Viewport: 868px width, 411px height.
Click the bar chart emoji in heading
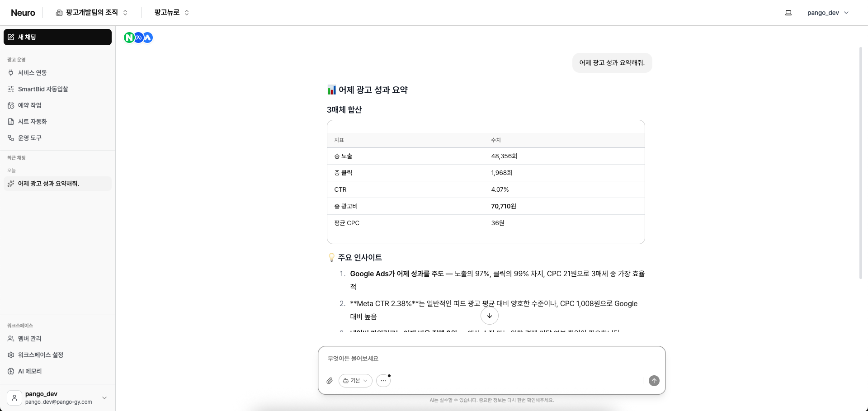click(x=331, y=90)
